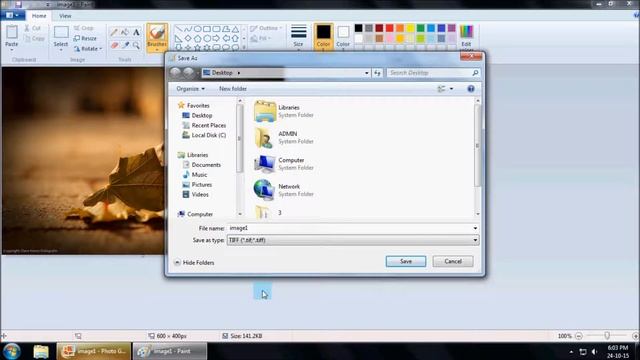Viewport: 640px width, 360px height.
Task: Select the Fill with color bucket tool
Action: (x=125, y=32)
